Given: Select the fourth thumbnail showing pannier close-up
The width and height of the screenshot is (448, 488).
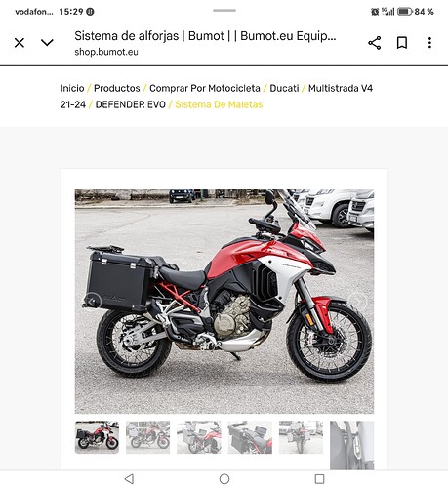Looking at the screenshot, I should (250, 437).
